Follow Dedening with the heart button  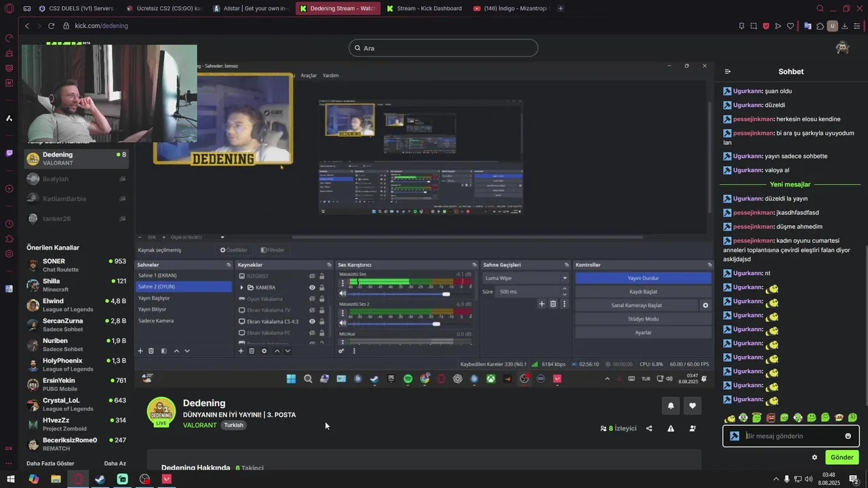point(692,405)
